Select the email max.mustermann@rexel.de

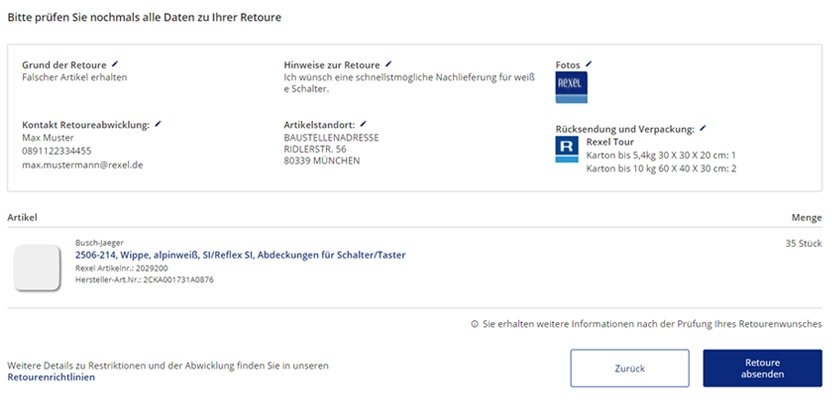pos(82,165)
